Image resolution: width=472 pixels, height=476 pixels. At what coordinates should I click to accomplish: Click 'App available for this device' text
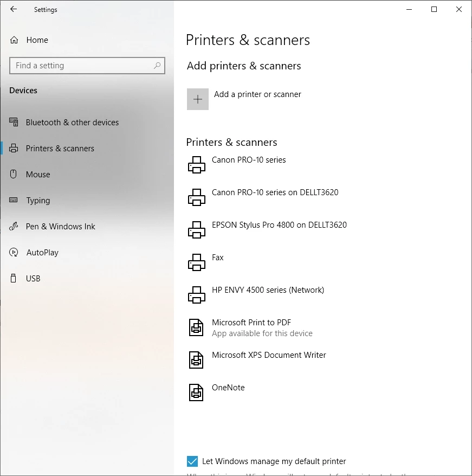[x=262, y=333]
